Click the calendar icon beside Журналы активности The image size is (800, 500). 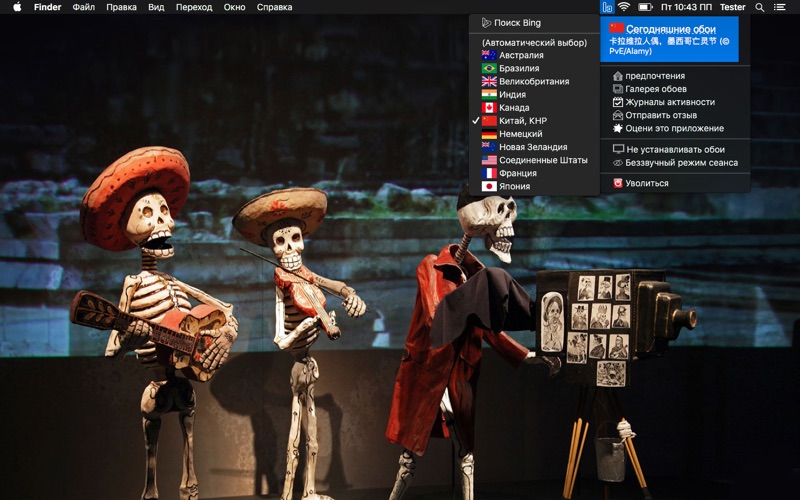[x=617, y=102]
